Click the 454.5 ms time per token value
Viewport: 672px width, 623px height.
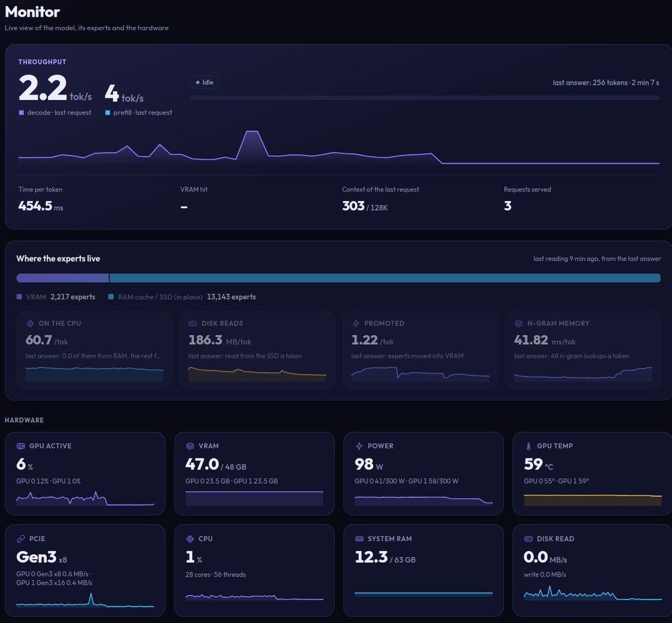point(41,206)
